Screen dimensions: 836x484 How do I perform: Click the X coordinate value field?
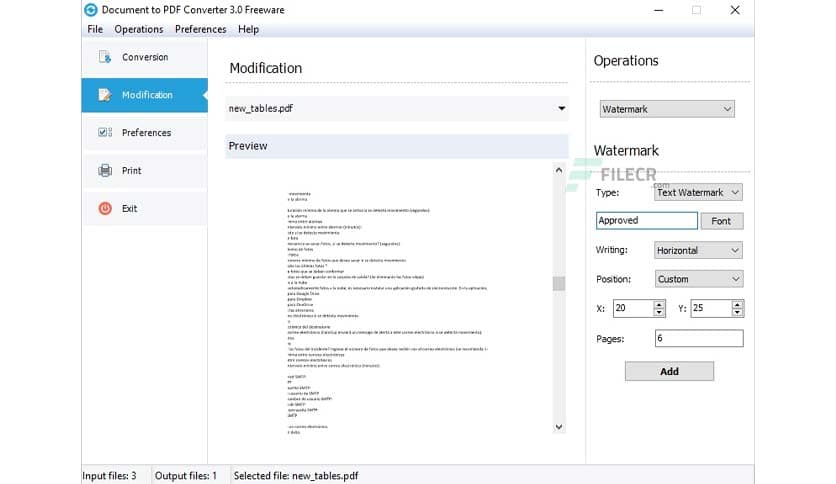tap(633, 308)
